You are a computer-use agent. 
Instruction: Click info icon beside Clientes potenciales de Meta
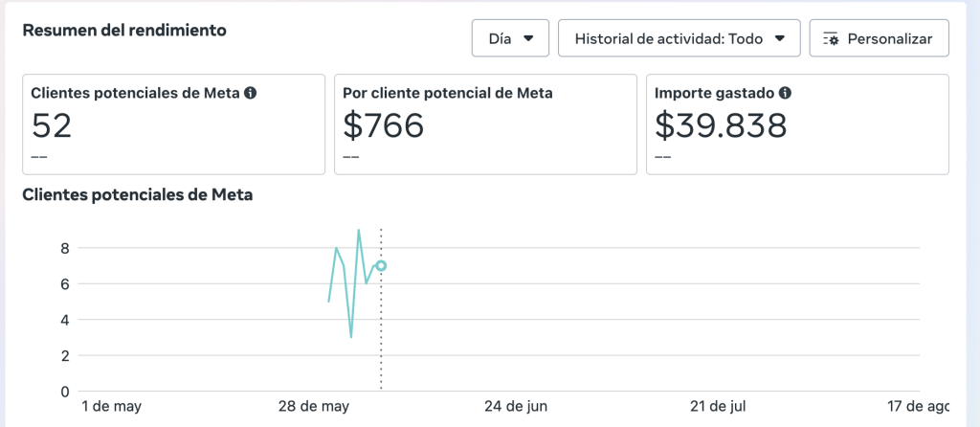pos(251,93)
